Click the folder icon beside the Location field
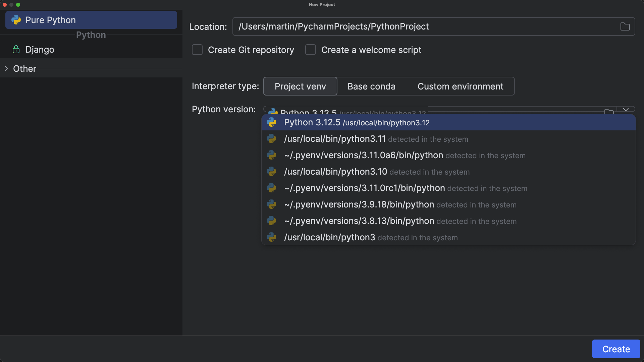 [625, 26]
